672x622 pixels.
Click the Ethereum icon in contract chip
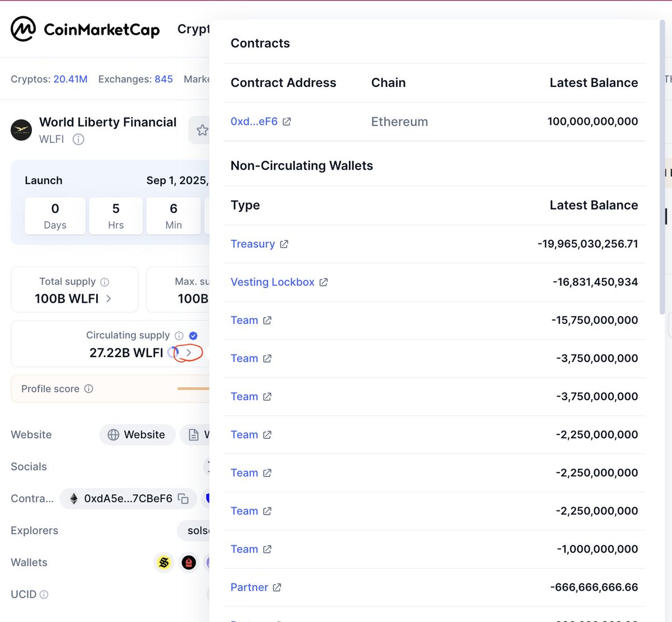(x=73, y=499)
